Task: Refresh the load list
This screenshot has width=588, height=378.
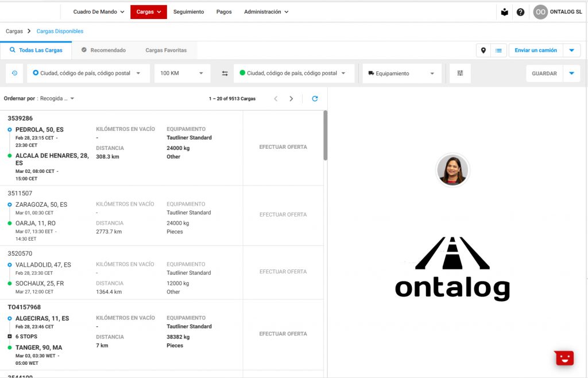Action: point(315,99)
